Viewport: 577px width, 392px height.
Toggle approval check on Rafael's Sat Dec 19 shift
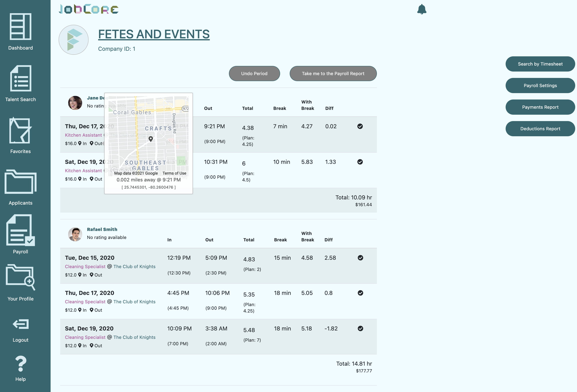pos(360,328)
